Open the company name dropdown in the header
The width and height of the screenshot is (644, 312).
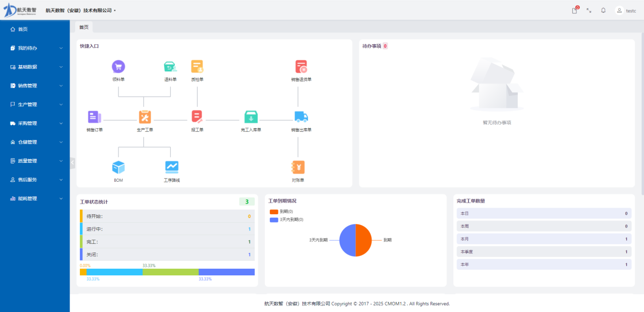pyautogui.click(x=80, y=10)
